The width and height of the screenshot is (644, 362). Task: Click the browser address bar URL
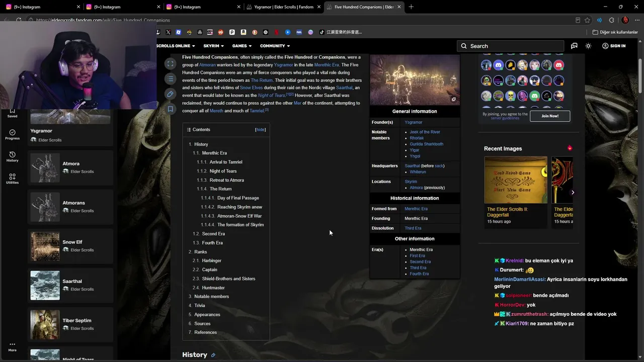[103, 20]
